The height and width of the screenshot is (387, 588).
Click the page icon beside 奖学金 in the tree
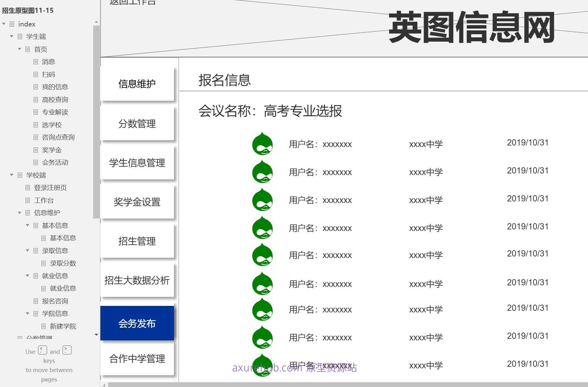tap(35, 150)
